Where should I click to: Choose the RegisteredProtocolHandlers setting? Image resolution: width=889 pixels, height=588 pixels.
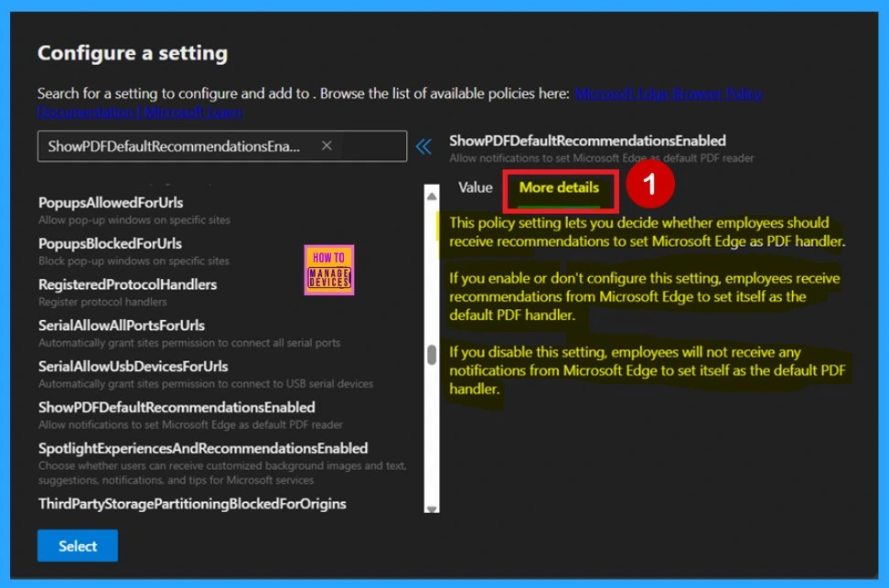[x=127, y=284]
